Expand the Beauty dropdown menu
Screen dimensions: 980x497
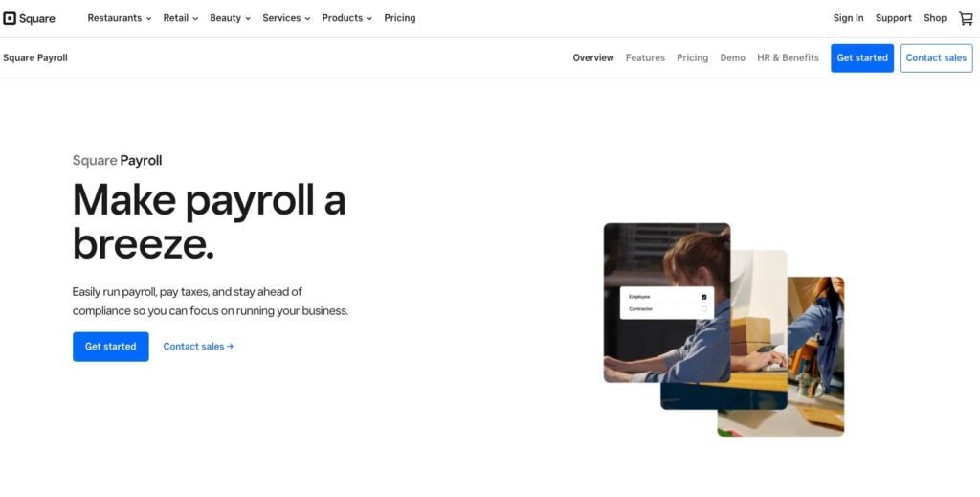pyautogui.click(x=230, y=18)
